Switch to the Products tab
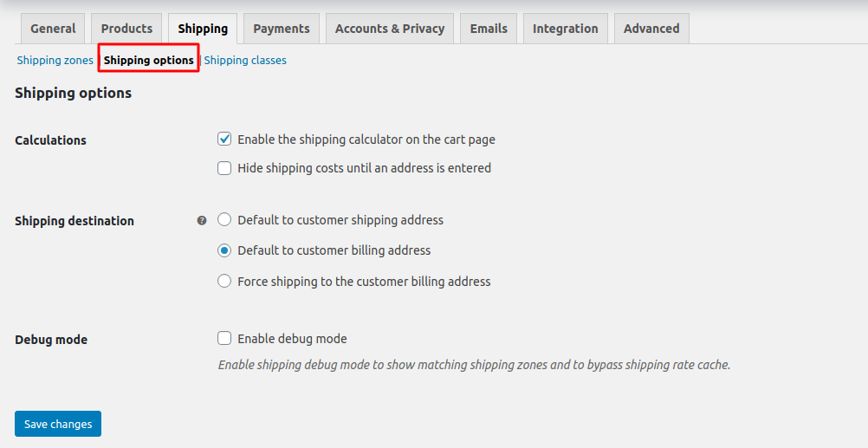 (x=126, y=29)
